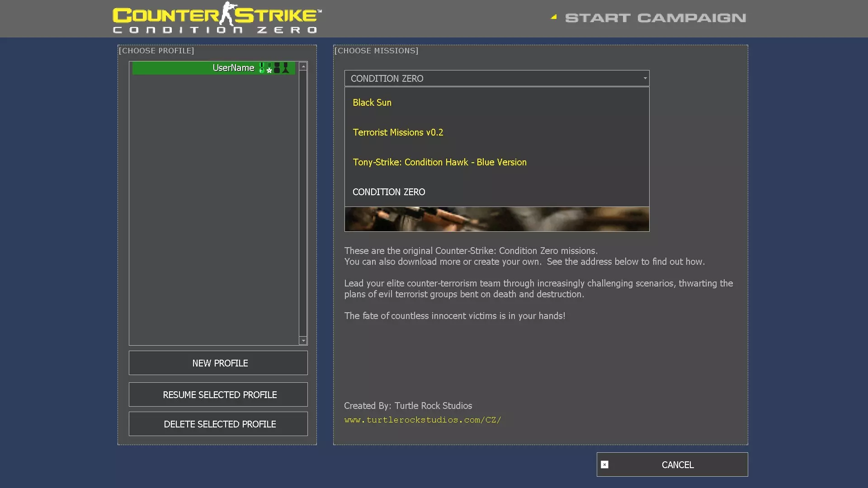Choose Terrorist Missions v0.2 from the list
This screenshot has height=488, width=868.
[398, 132]
